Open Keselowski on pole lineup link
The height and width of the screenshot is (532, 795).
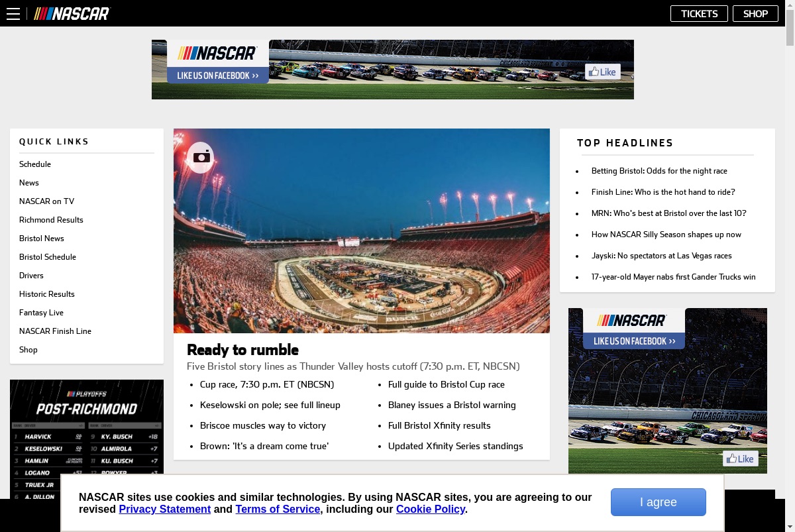coord(270,405)
